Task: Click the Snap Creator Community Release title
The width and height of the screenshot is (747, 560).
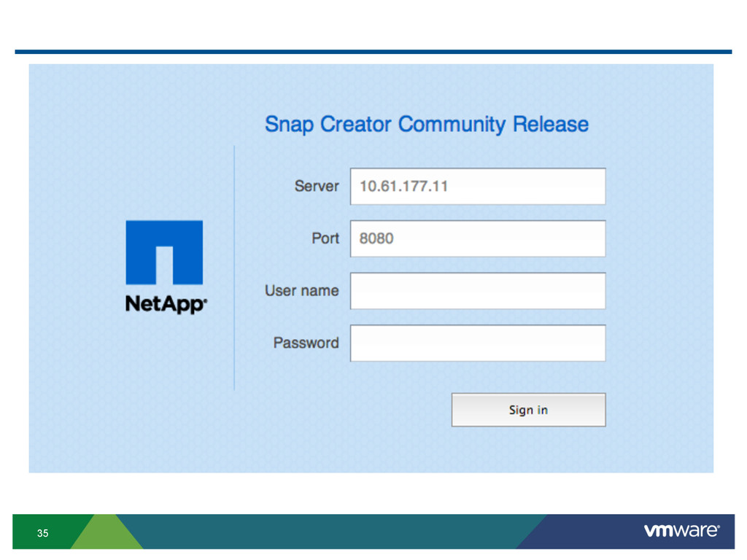Action: click(x=427, y=125)
